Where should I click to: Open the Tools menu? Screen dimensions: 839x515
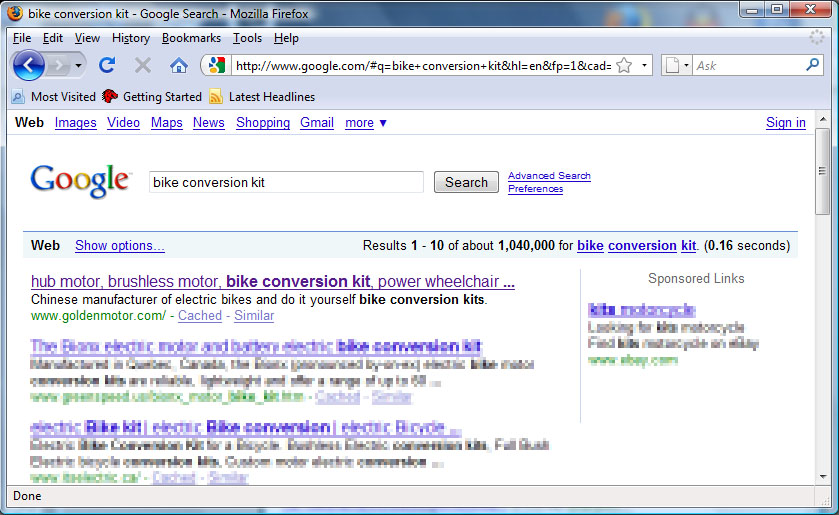(x=247, y=38)
